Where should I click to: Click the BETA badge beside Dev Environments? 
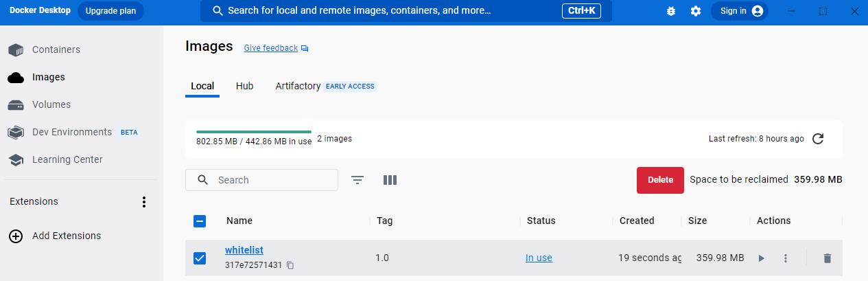(x=129, y=133)
